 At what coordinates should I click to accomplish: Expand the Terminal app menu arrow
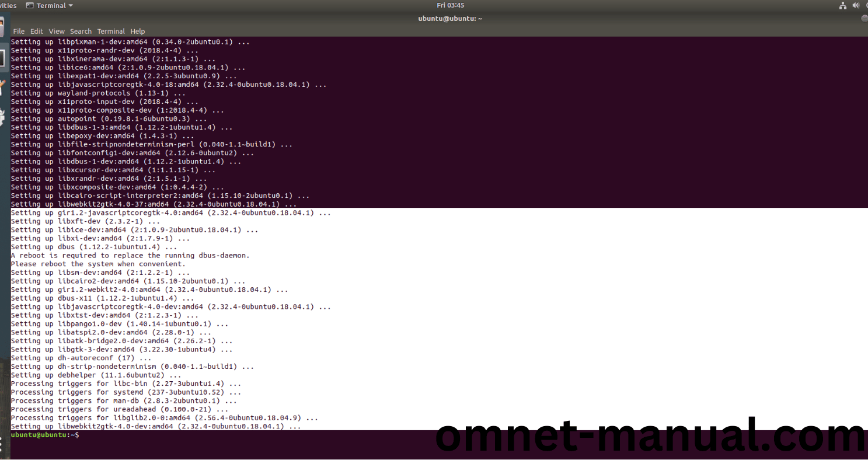tap(71, 6)
